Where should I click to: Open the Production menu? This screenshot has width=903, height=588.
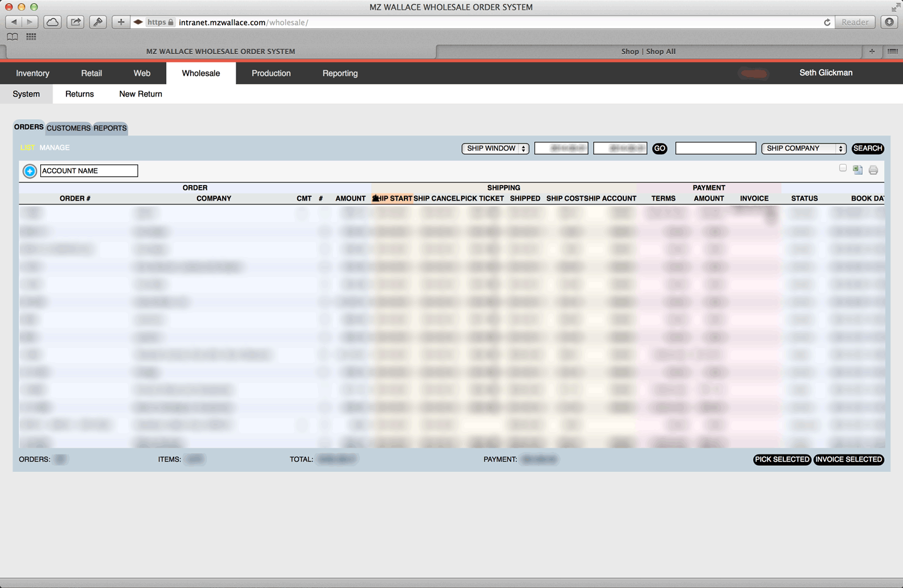[x=271, y=73]
